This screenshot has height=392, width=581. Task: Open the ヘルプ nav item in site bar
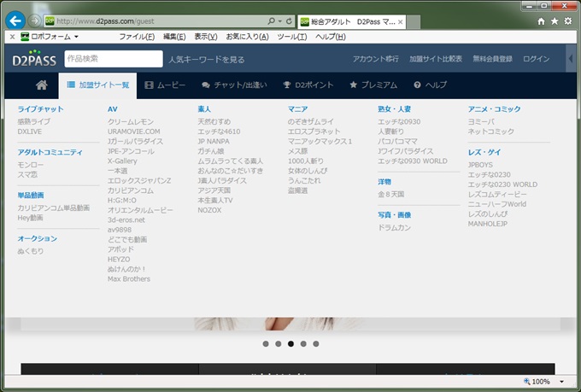pos(430,85)
